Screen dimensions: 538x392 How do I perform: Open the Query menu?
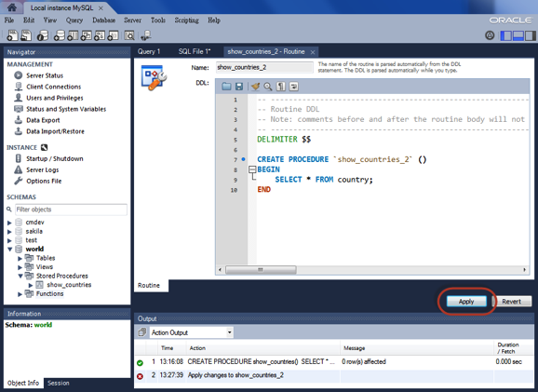pyautogui.click(x=74, y=20)
